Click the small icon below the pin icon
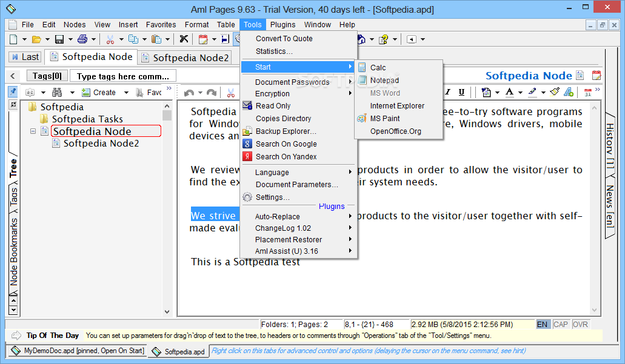 tap(13, 104)
